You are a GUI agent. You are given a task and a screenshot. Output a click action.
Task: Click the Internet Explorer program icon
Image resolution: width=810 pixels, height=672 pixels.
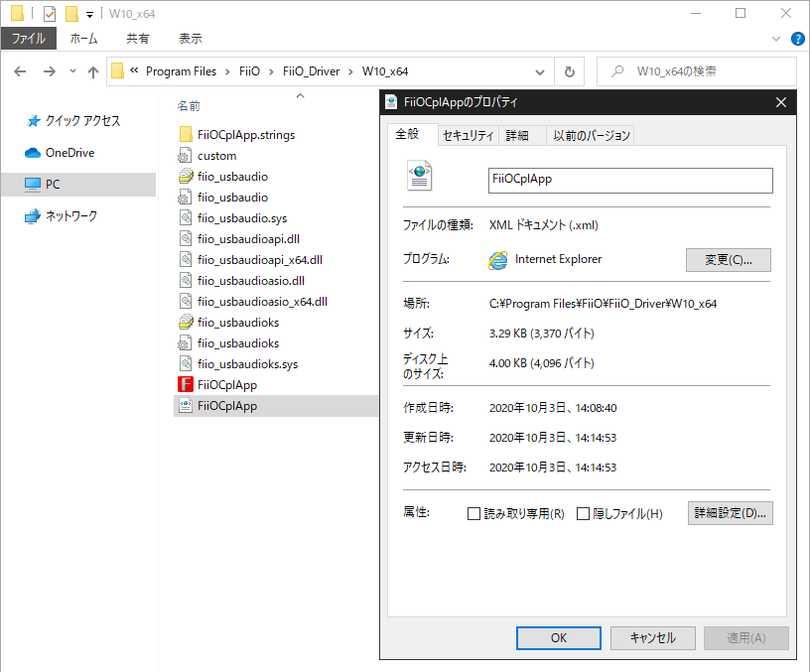(x=498, y=260)
